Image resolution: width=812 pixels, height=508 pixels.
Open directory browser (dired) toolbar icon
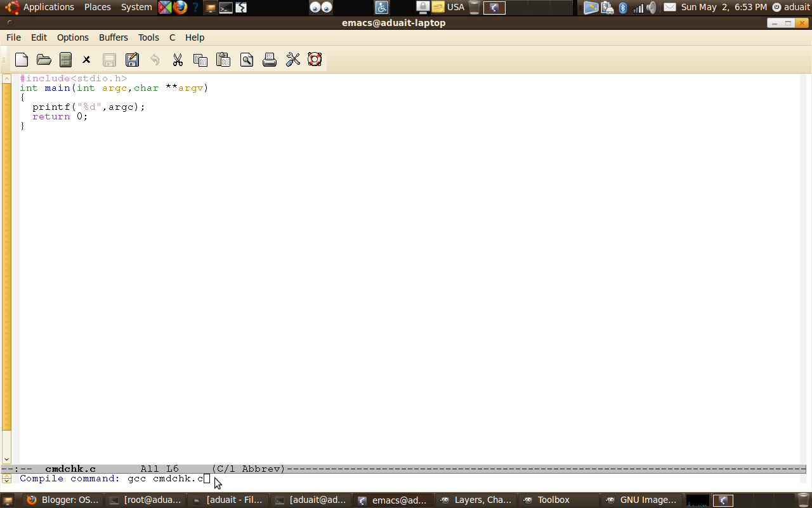65,60
